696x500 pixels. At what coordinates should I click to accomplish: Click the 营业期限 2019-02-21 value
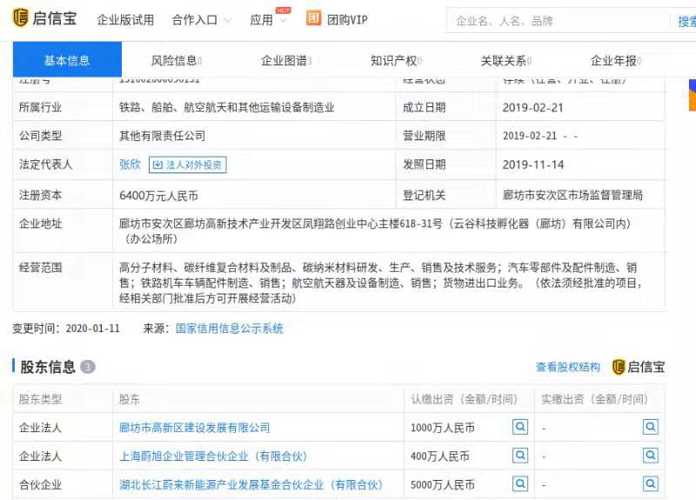540,136
